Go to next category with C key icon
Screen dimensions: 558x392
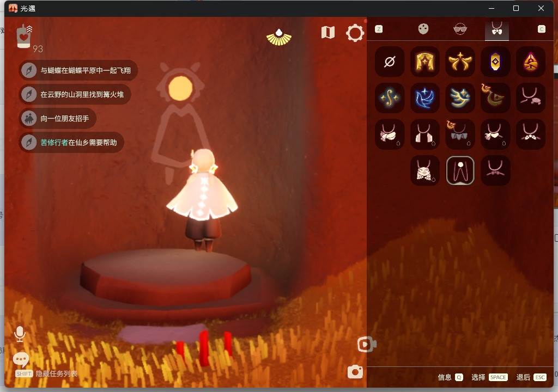541,29
